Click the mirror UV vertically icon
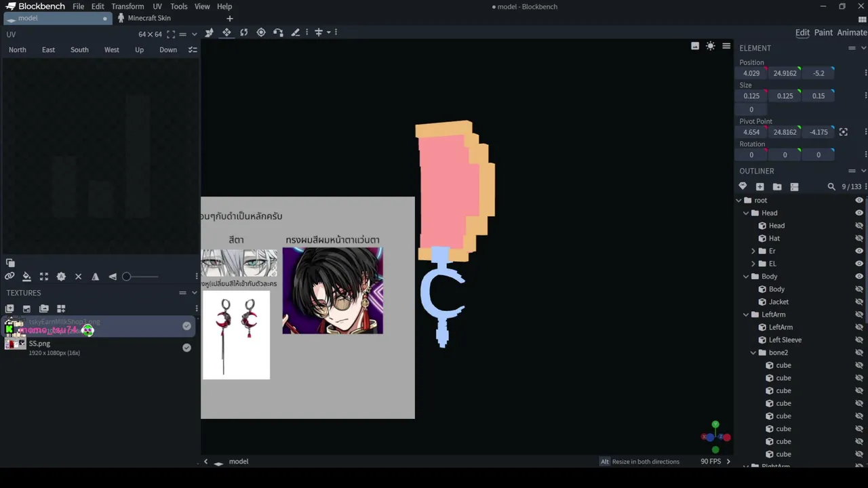Viewport: 868px width, 488px height. coord(113,277)
